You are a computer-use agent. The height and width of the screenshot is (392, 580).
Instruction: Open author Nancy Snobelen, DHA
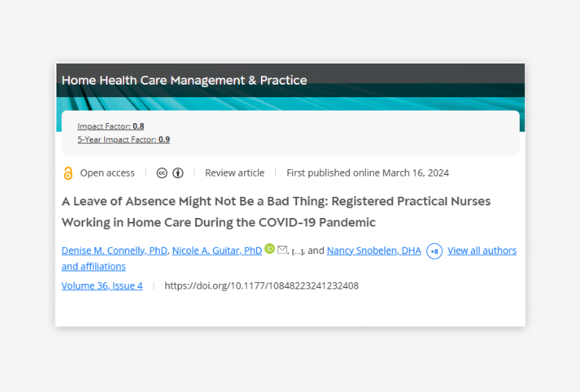[x=374, y=251]
